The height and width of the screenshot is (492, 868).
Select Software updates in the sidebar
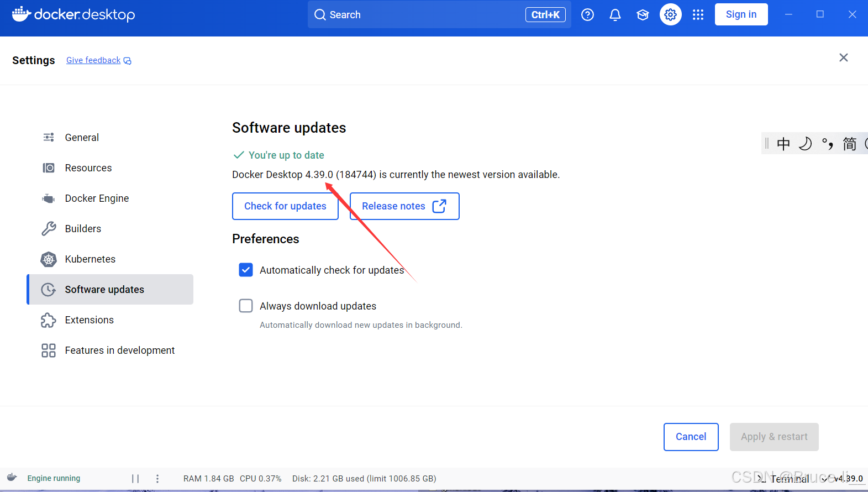(x=110, y=289)
